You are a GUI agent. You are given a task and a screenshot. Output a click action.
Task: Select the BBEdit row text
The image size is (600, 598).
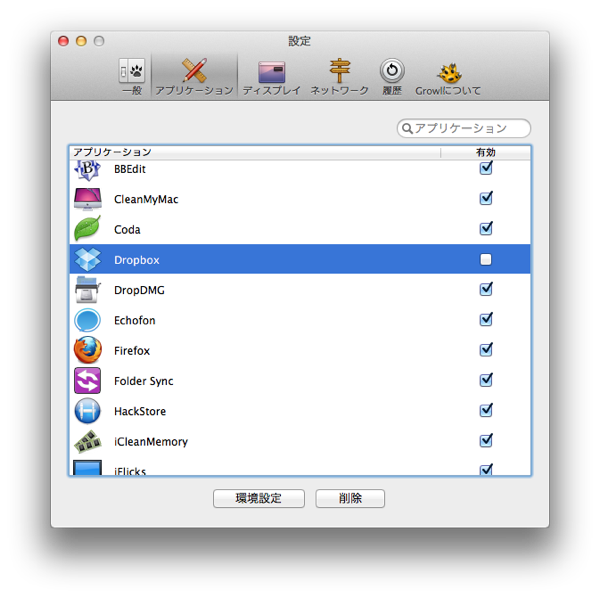point(130,169)
